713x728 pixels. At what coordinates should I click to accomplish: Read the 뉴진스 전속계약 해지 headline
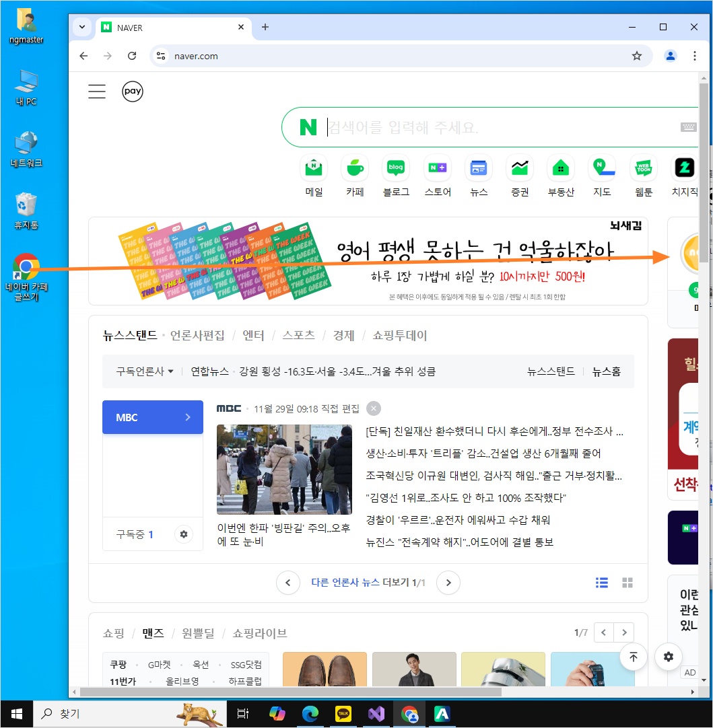click(x=459, y=542)
